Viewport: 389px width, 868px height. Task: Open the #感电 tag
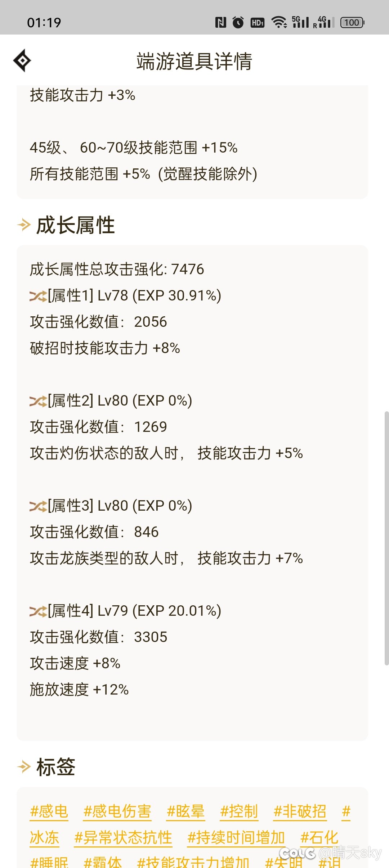click(49, 812)
